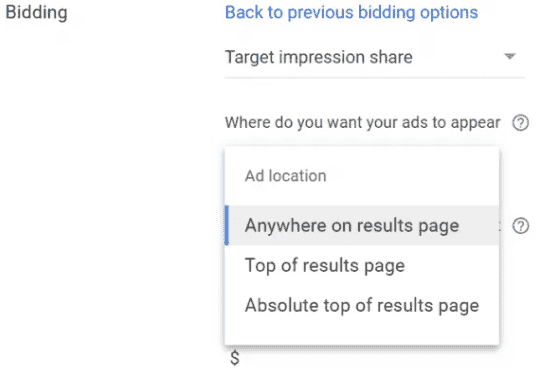The image size is (541, 372).
Task: Click 'Where do you want your ads to appear' text
Action: click(362, 123)
